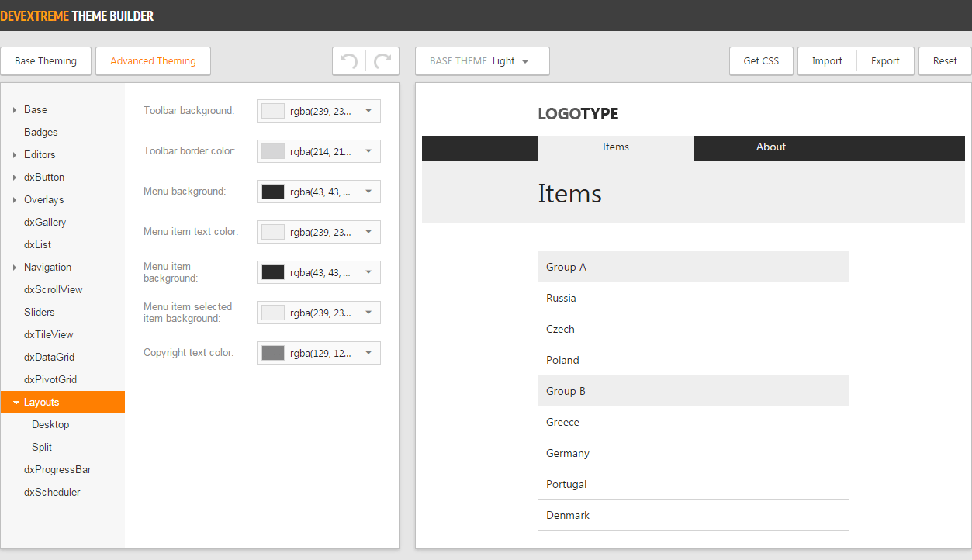This screenshot has height=560, width=972.
Task: Open Menu item text color dropdown arrow
Action: click(368, 232)
